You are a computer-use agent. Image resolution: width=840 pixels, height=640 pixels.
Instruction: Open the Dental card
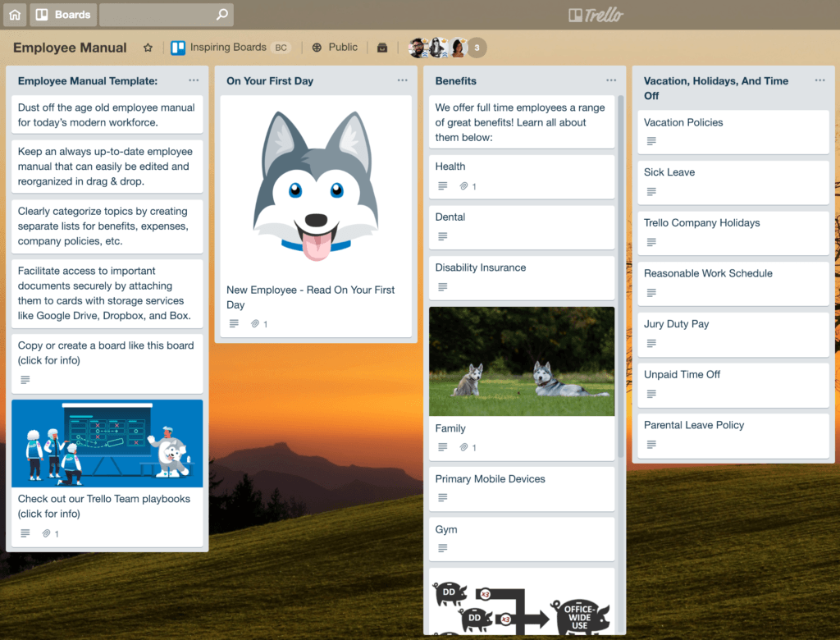coord(522,227)
